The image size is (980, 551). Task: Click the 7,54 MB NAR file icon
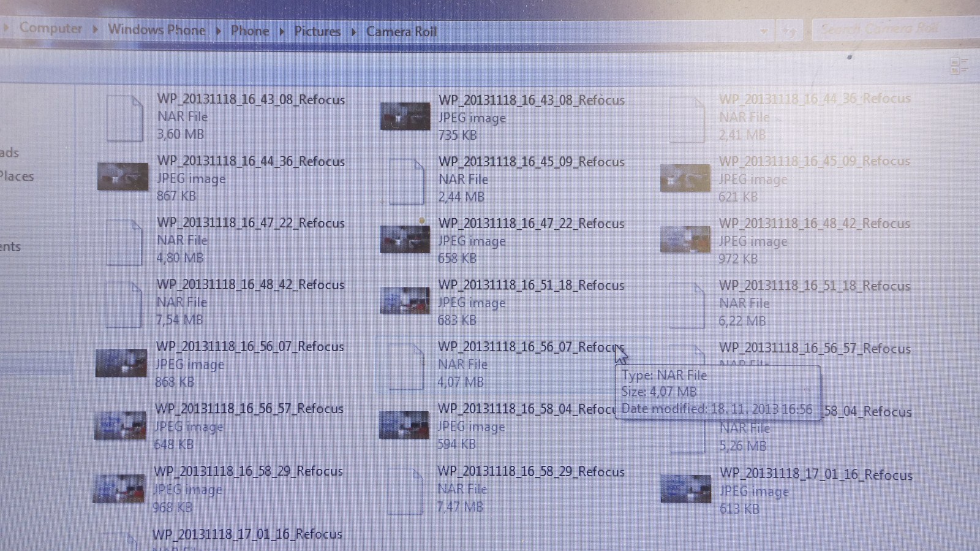[123, 304]
